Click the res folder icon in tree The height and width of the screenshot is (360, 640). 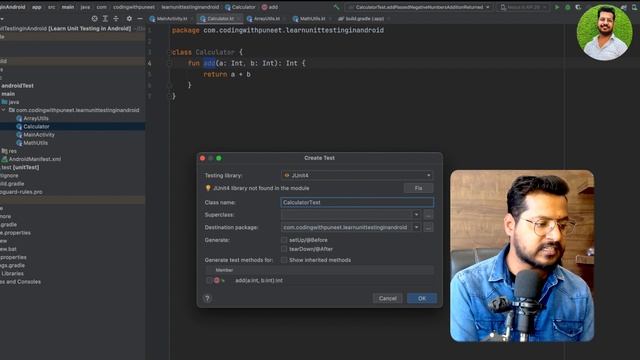tap(4, 151)
